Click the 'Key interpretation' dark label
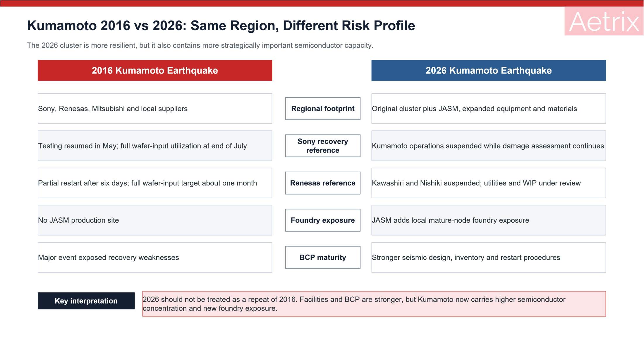Image resolution: width=644 pixels, height=346 pixels. click(x=86, y=301)
